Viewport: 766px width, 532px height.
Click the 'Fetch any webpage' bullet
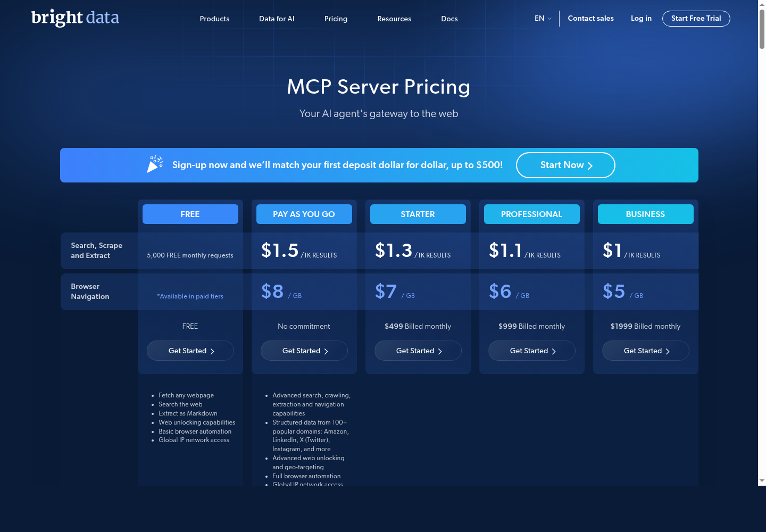[x=186, y=395]
